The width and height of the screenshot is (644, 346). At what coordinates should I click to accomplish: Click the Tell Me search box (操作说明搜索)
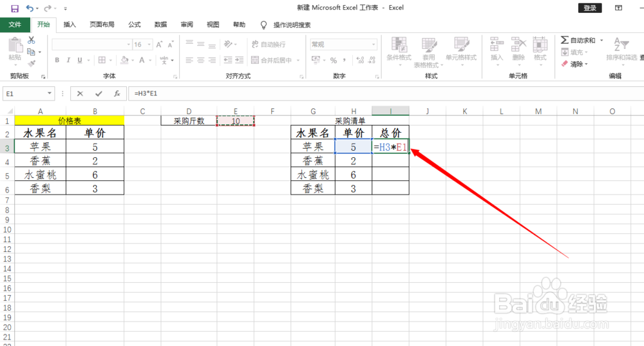click(292, 25)
